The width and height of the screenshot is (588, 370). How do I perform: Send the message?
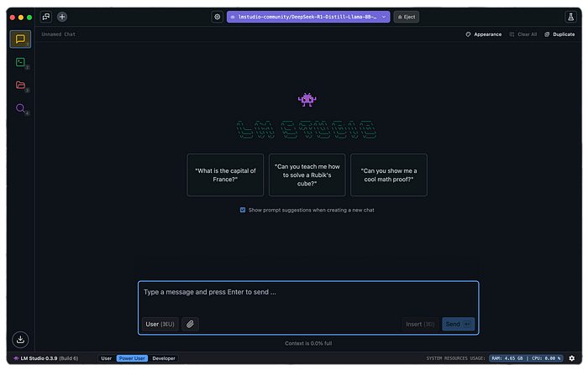[459, 324]
